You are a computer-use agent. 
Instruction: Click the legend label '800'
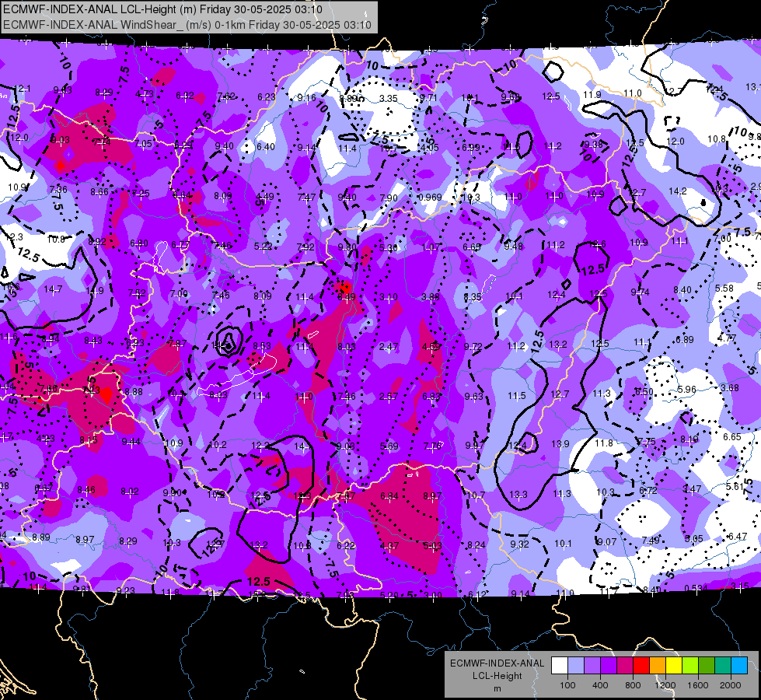pos(633,685)
